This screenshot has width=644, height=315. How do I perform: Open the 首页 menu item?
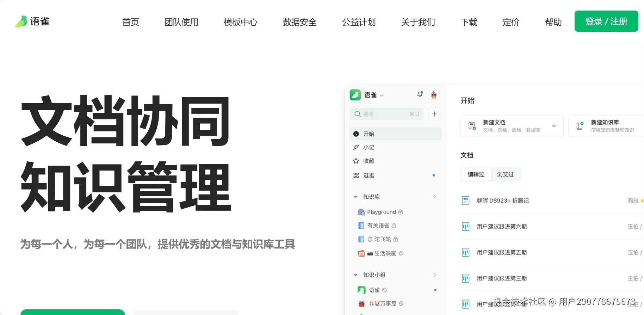[131, 22]
